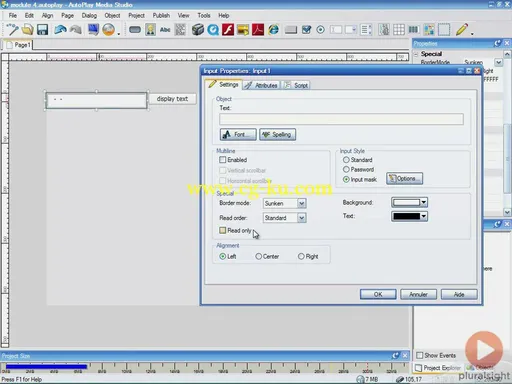
Task: Insert a Tree object from toolbar
Action: (x=384, y=30)
